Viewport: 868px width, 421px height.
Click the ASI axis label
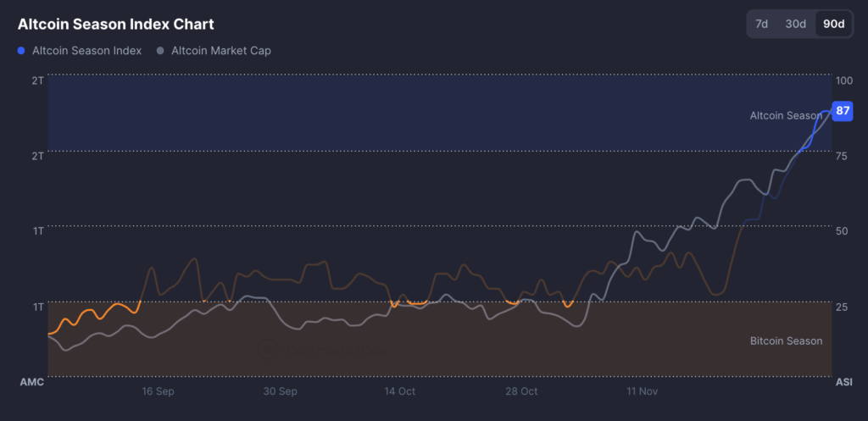(x=843, y=382)
